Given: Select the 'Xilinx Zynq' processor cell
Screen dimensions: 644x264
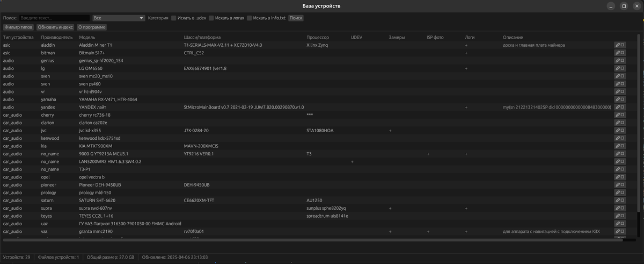Looking at the screenshot, I should 317,45.
